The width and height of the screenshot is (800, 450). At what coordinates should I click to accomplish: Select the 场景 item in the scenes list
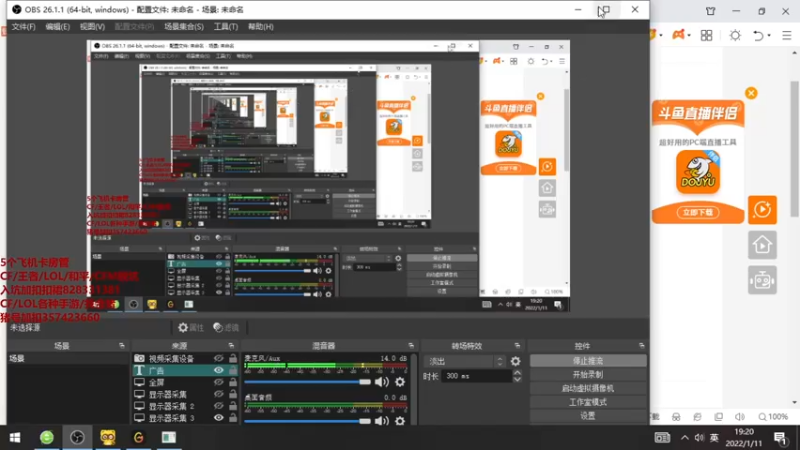[x=68, y=359]
